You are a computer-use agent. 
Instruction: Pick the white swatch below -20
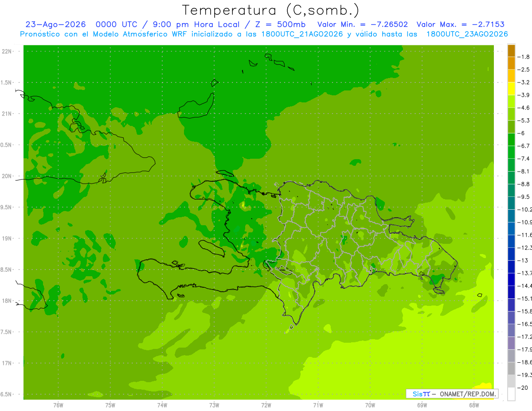click(x=512, y=394)
